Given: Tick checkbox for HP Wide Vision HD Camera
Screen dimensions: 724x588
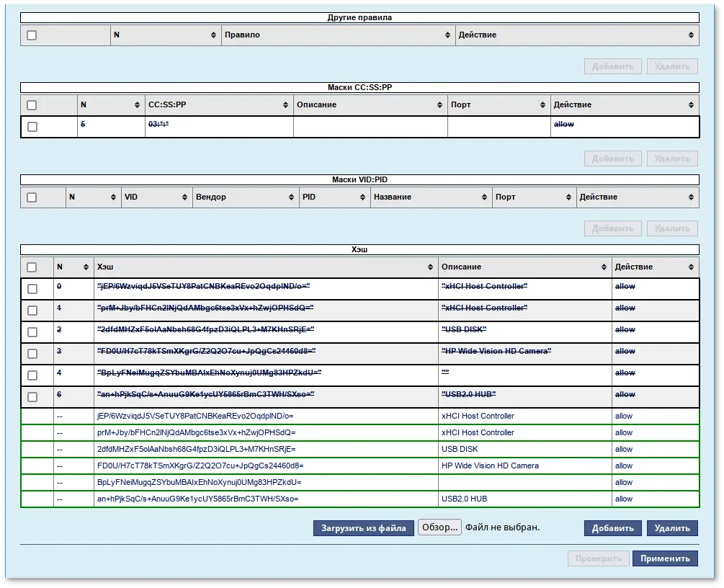Looking at the screenshot, I should pos(32,354).
